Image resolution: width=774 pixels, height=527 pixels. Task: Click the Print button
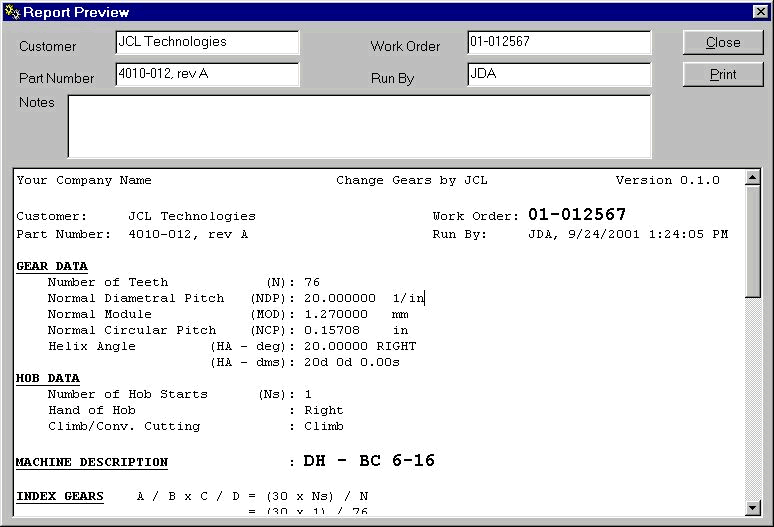point(723,75)
